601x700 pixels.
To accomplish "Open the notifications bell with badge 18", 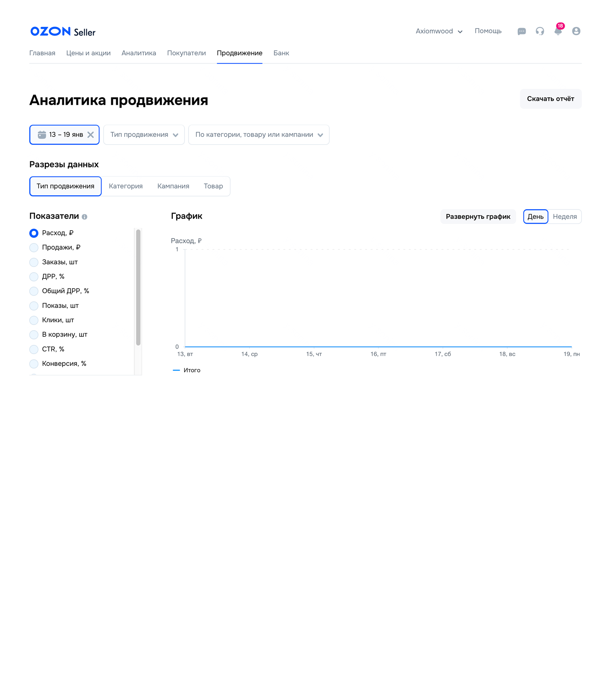I will (x=558, y=32).
